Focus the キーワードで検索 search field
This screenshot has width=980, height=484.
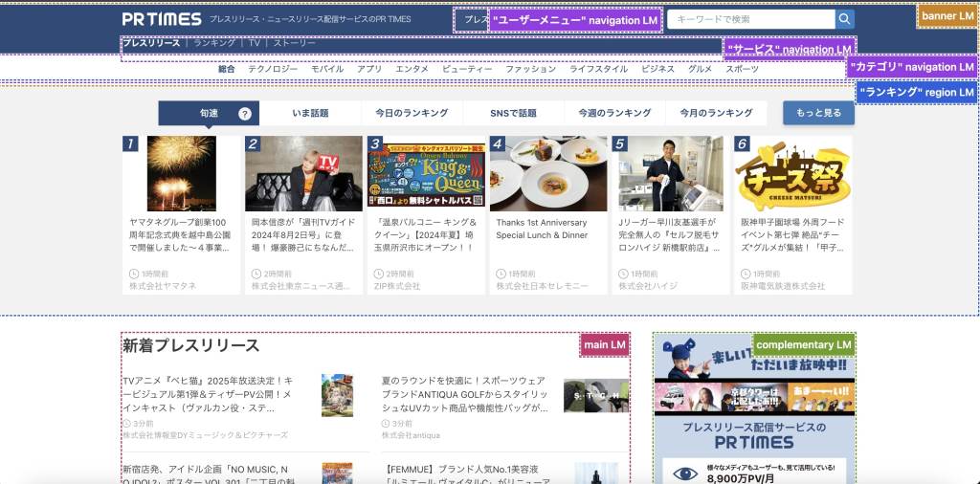(751, 19)
